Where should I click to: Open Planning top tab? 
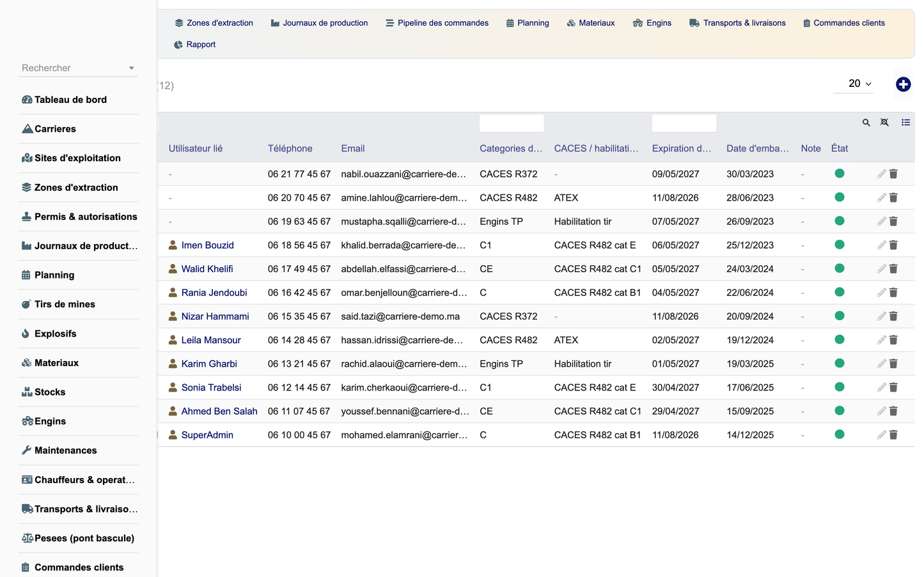click(x=528, y=23)
